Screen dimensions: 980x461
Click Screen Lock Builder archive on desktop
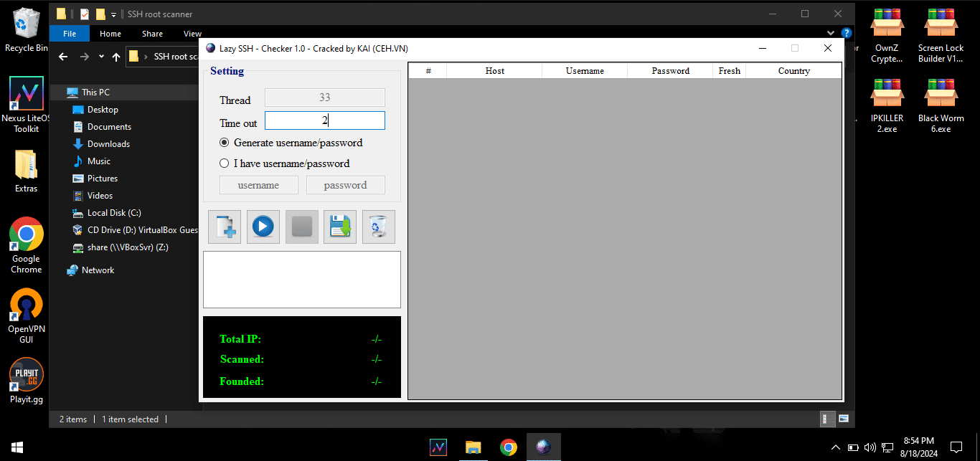[941, 36]
